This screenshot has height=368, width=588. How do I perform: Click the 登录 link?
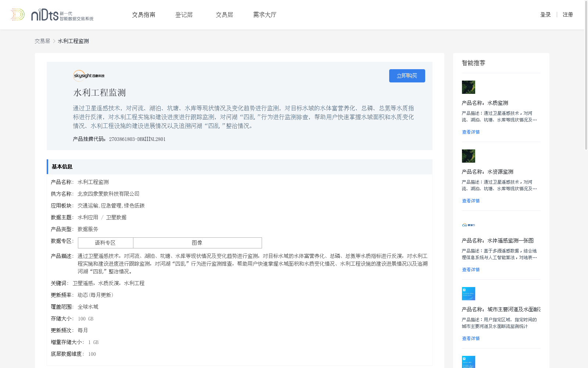click(545, 15)
